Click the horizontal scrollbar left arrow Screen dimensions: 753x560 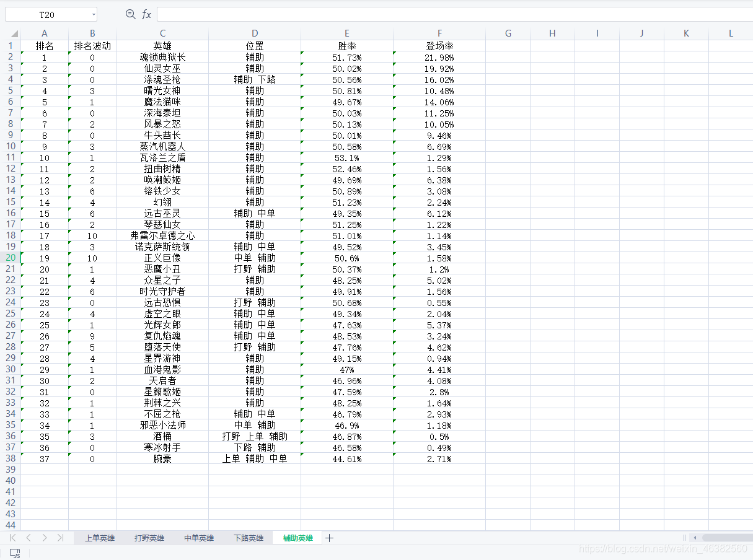(696, 538)
